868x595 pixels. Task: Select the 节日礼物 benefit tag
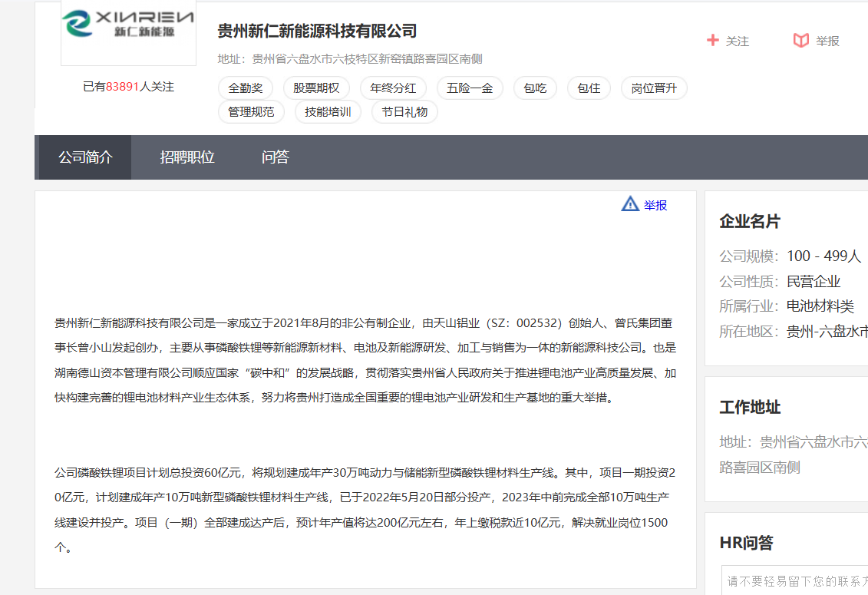(x=404, y=112)
